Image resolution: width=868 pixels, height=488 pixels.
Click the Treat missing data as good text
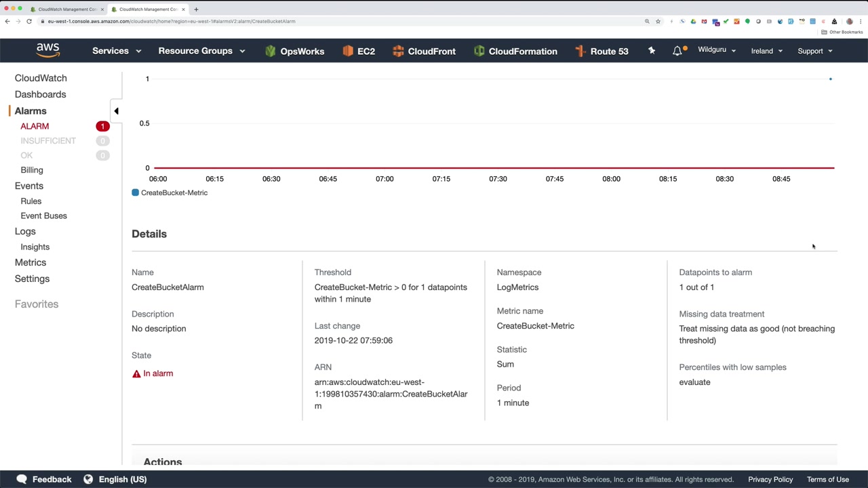tap(757, 334)
